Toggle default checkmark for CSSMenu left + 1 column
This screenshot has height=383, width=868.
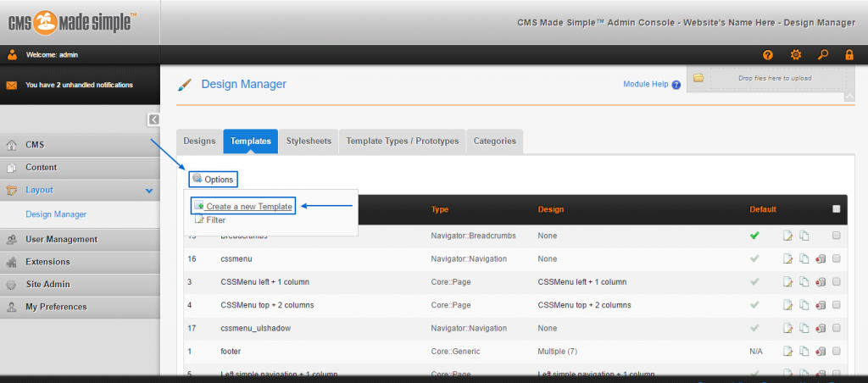coord(754,281)
